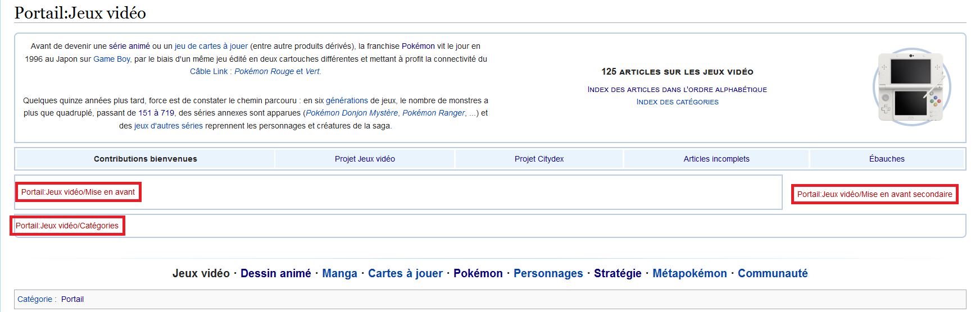
Task: Open the 'Portail' category link
Action: coord(72,299)
